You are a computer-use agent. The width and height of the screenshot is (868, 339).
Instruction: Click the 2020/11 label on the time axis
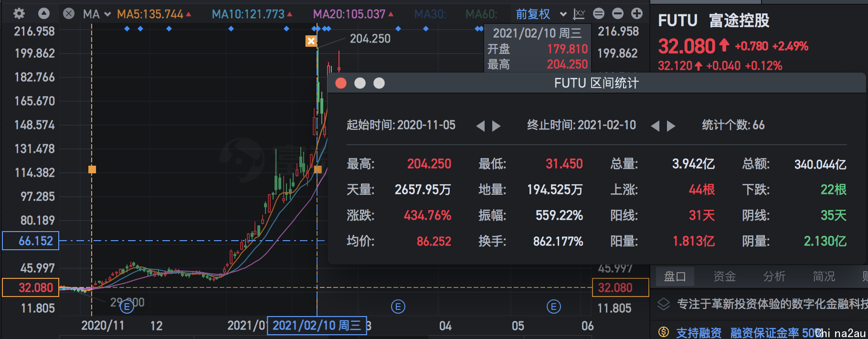[103, 326]
